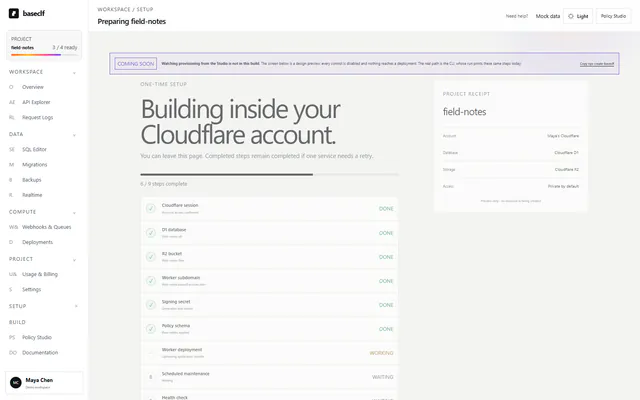Click the '6 / 9 steps complete' text
This screenshot has width=640, height=400.
coord(164,184)
